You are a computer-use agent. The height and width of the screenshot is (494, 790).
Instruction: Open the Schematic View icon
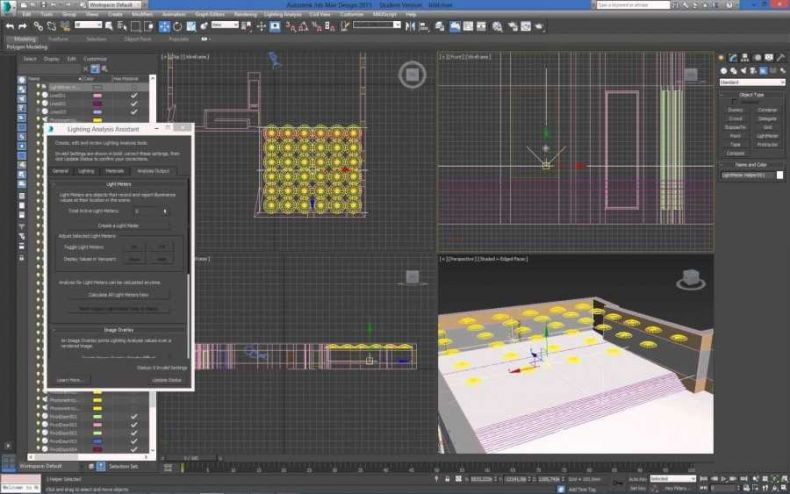coord(481,26)
